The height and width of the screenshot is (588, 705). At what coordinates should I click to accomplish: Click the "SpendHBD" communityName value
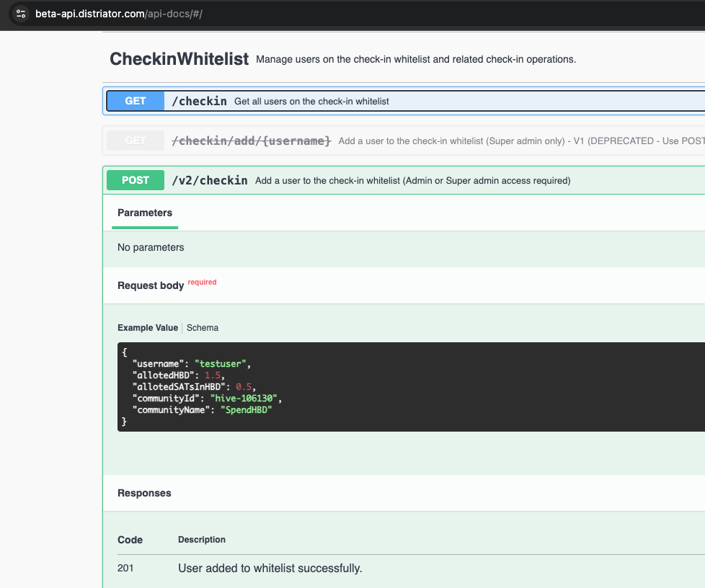247,410
